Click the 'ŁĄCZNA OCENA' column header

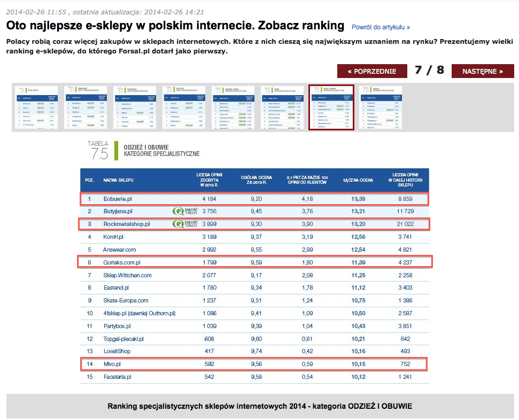click(x=358, y=180)
